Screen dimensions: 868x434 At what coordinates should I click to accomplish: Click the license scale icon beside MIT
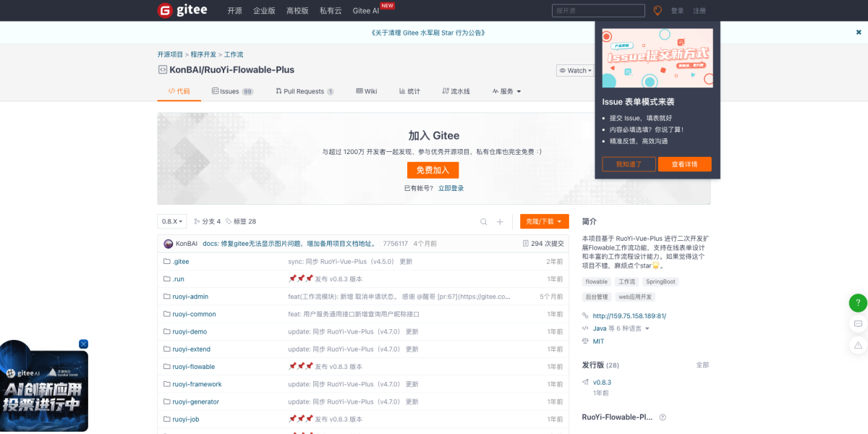tap(585, 341)
